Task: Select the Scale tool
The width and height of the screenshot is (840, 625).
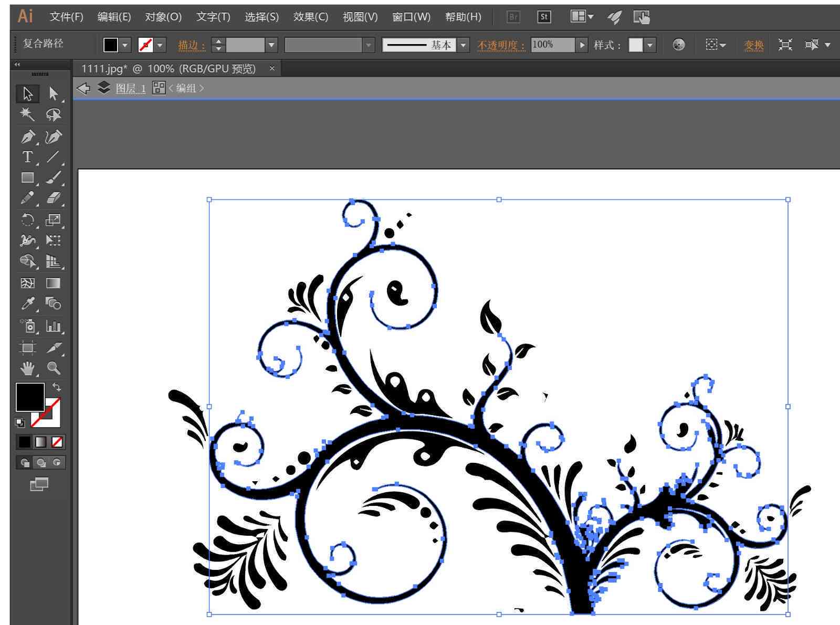Action: [x=53, y=219]
